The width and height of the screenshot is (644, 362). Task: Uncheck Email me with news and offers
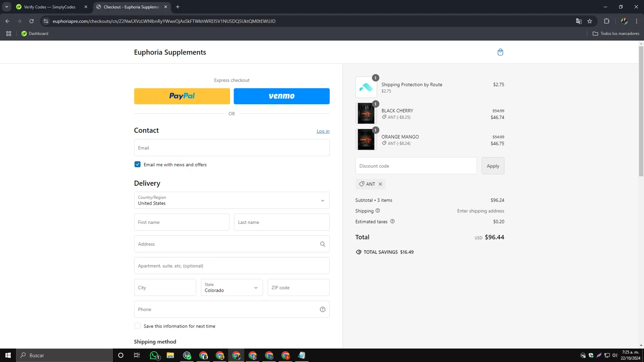click(x=137, y=164)
